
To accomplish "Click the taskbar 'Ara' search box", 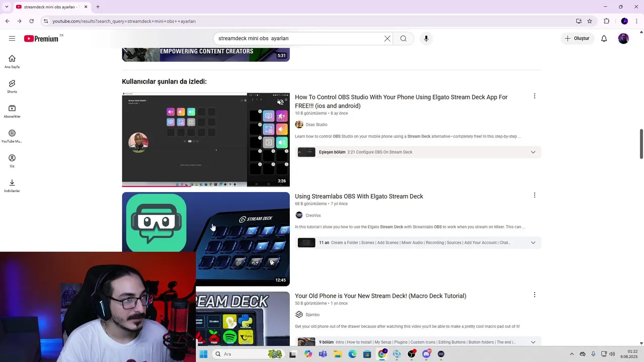I will point(248,354).
